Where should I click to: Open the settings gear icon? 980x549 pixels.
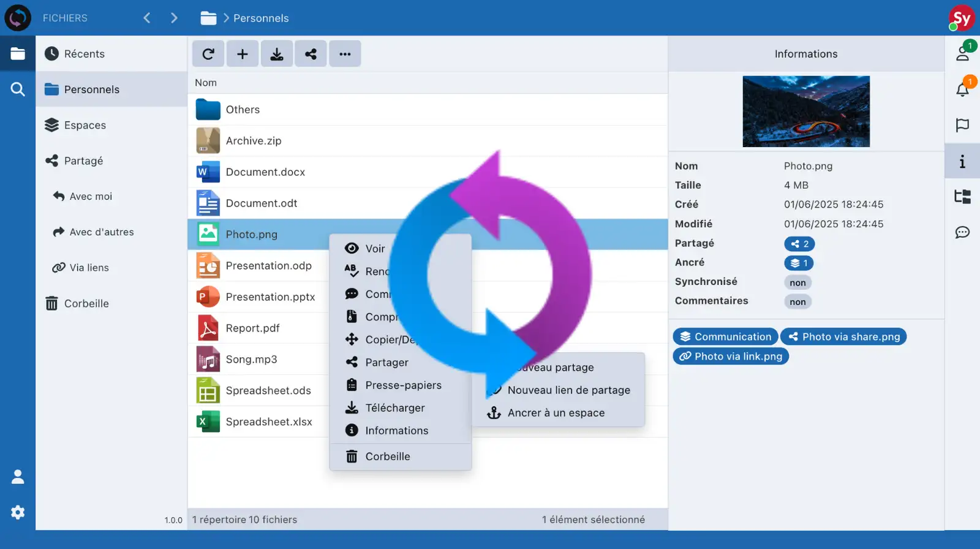[18, 512]
